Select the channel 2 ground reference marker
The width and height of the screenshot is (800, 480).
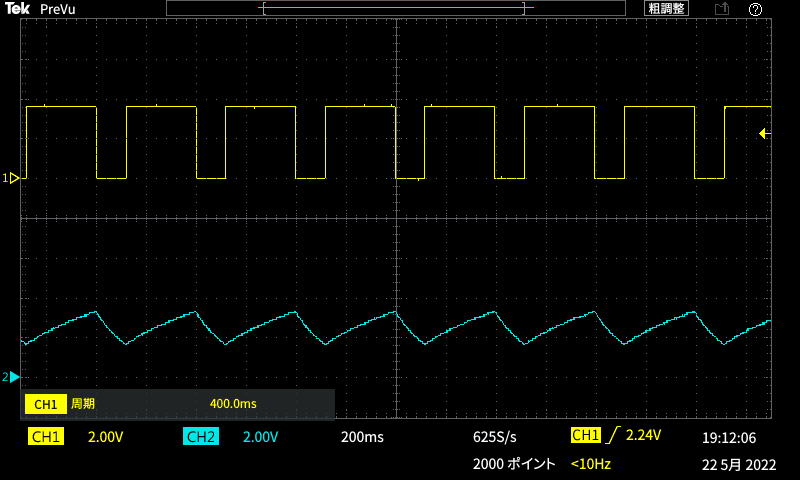14,377
